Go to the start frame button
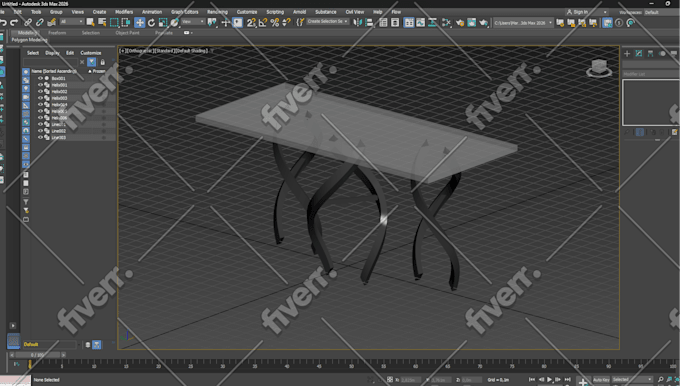Screen dimensions: 680x386 [532, 379]
